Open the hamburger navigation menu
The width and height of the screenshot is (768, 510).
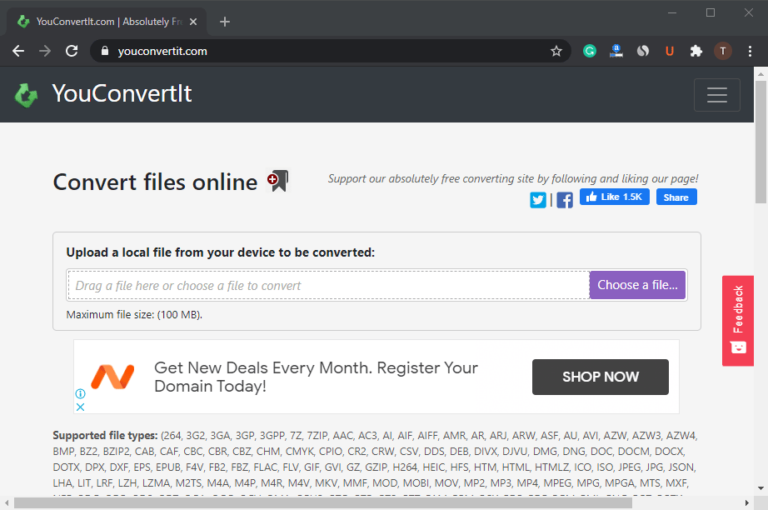pos(717,95)
